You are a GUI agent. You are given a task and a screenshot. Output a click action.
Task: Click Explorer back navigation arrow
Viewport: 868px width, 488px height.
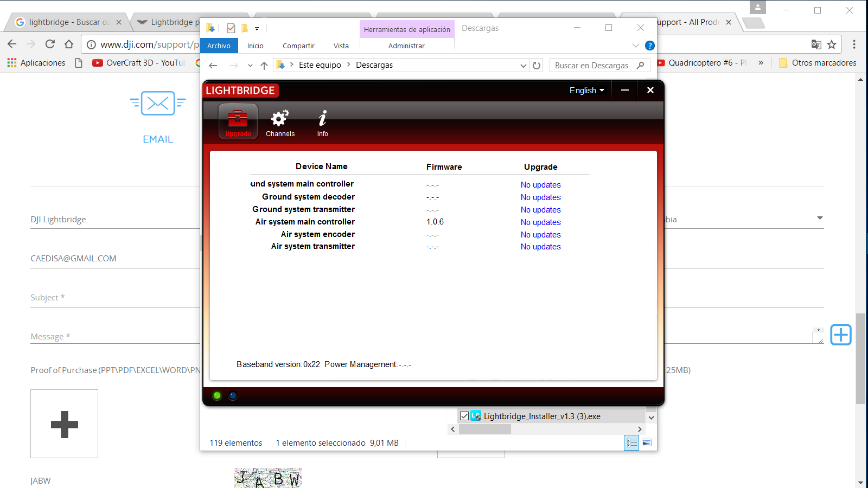213,66
